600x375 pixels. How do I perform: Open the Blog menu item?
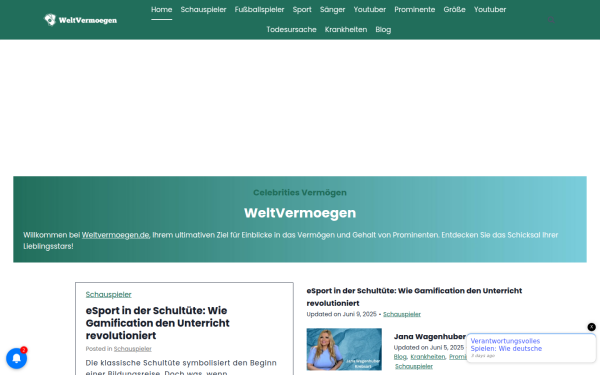point(383,29)
